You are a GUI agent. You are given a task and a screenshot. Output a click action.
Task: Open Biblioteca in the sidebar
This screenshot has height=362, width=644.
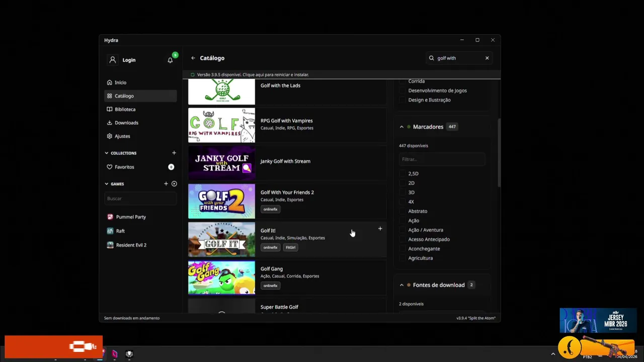(140, 109)
